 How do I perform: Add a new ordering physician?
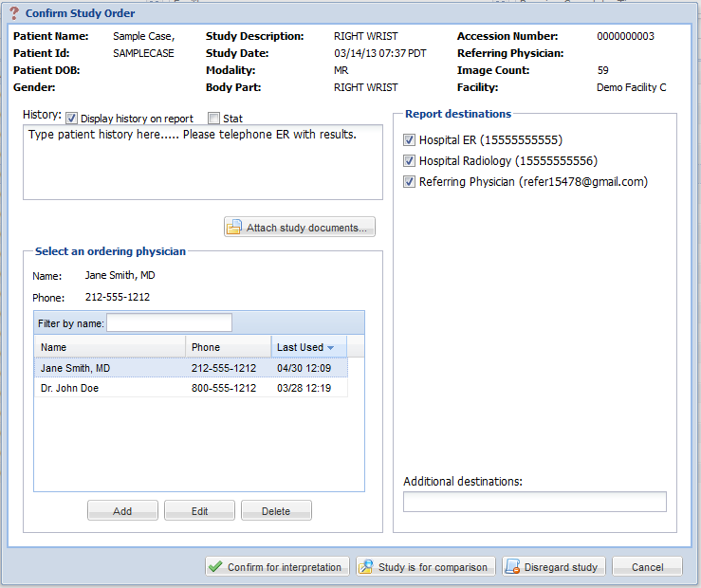122,510
